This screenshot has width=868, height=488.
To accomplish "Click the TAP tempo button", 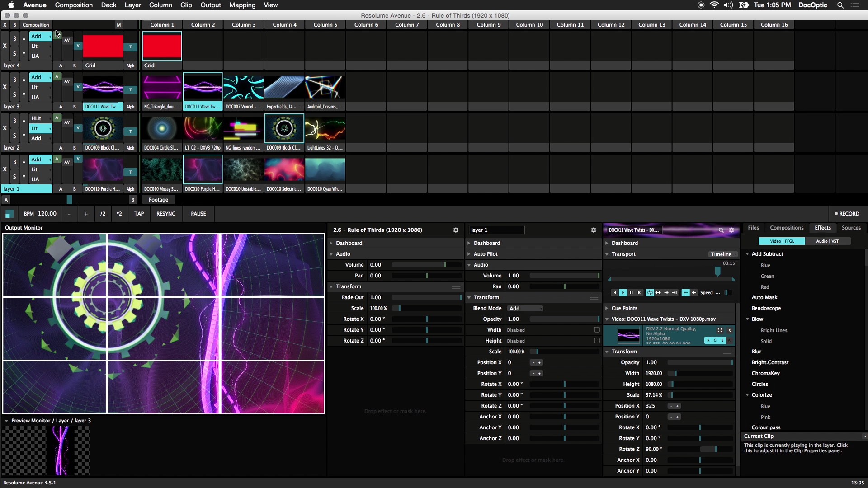I will [139, 213].
